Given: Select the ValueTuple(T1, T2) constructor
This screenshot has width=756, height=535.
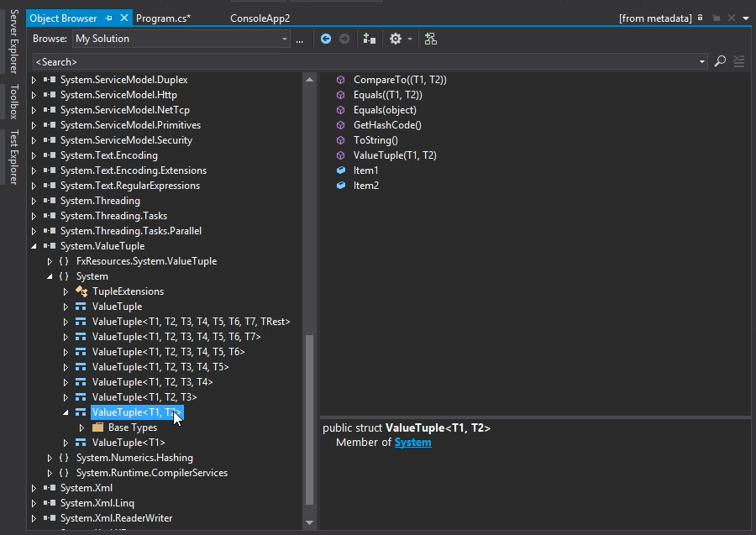Looking at the screenshot, I should (395, 155).
